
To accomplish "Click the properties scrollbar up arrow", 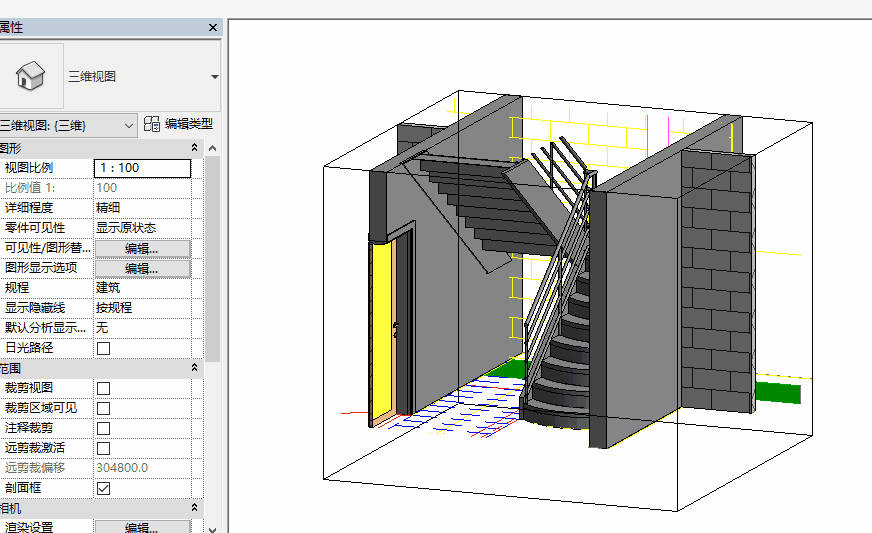I will click(x=212, y=148).
